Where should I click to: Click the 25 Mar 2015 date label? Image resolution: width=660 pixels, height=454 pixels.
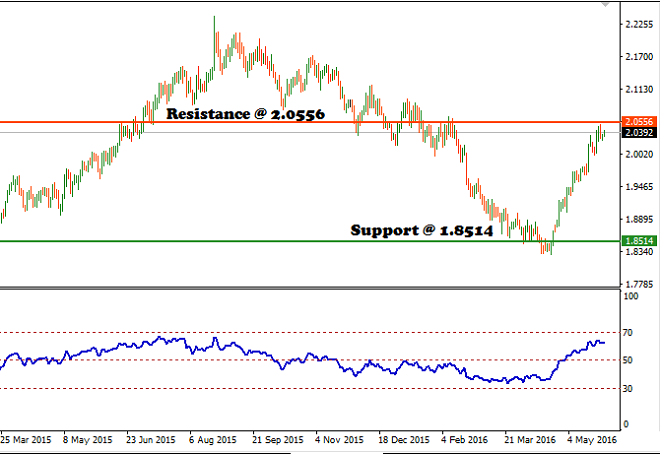coord(26,440)
